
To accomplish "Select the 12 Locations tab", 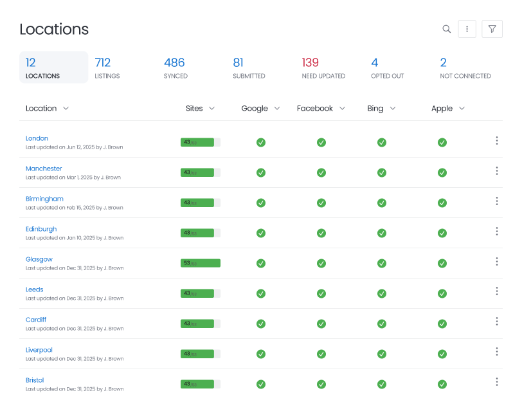I will tap(53, 68).
